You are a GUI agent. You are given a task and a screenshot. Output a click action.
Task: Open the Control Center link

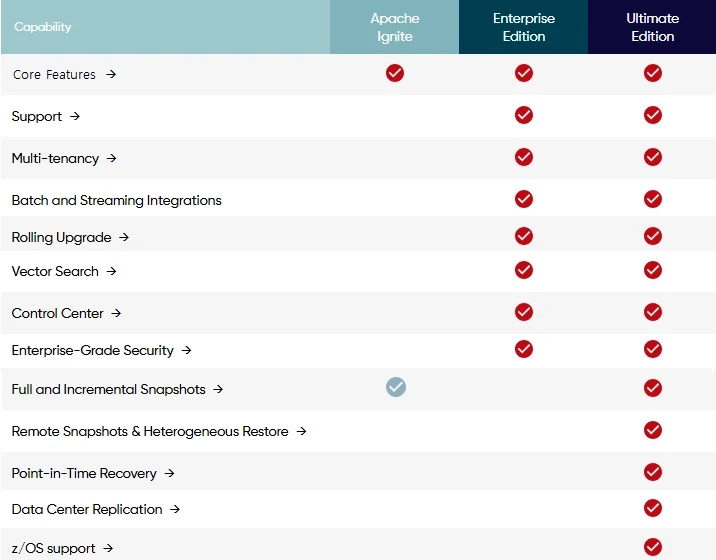(x=57, y=313)
